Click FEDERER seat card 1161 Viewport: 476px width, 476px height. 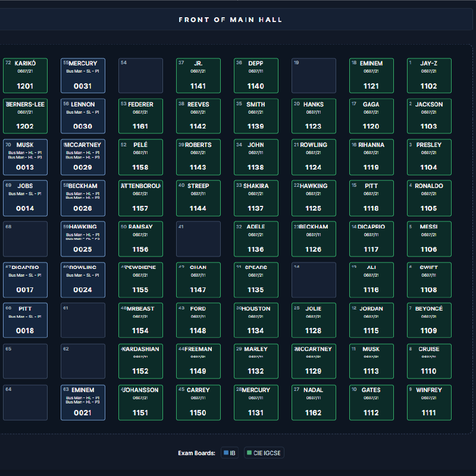(x=140, y=116)
